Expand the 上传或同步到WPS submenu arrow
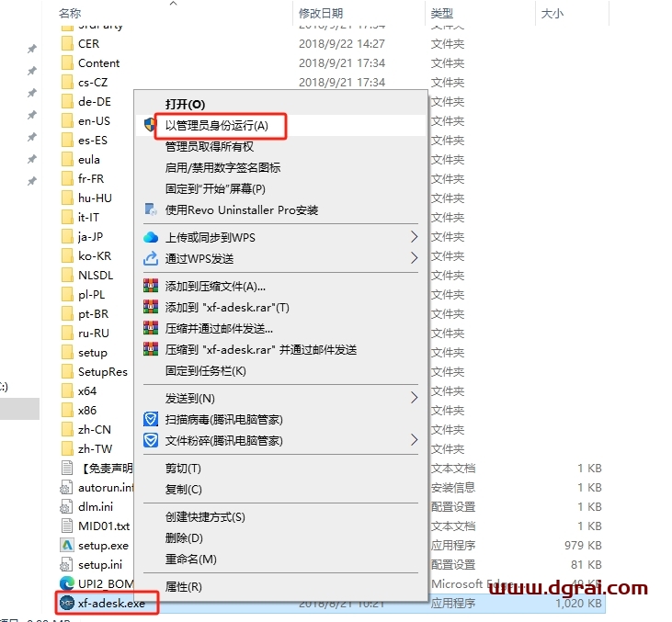The width and height of the screenshot is (672, 622). point(414,237)
